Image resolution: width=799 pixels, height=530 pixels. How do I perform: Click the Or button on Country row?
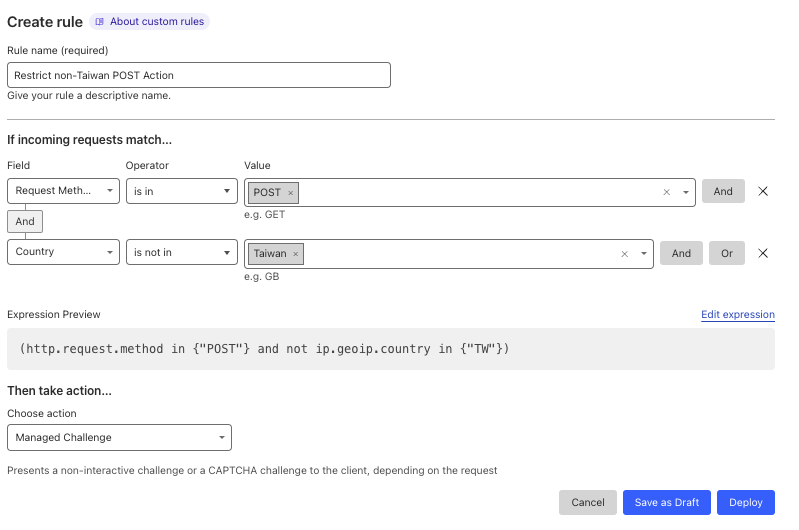click(x=727, y=253)
